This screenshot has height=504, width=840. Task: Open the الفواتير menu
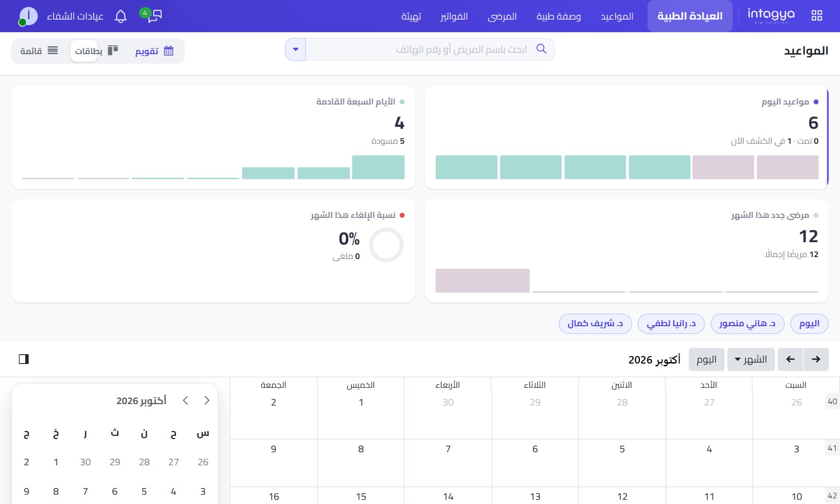click(454, 16)
